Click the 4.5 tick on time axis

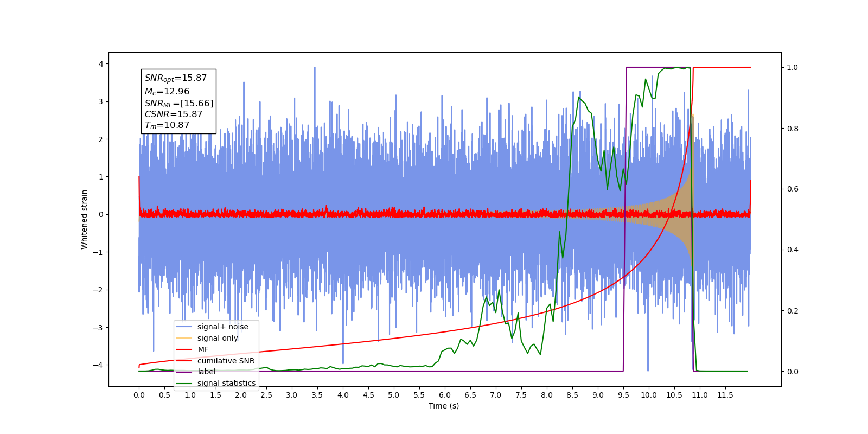[368, 395]
